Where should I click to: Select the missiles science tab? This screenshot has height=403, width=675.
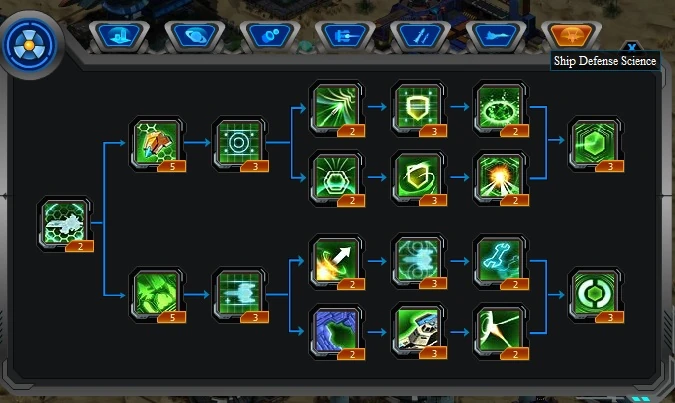pos(421,36)
